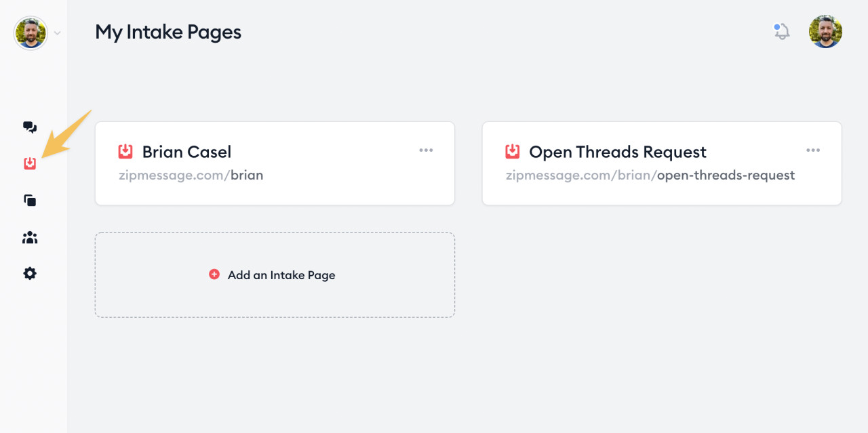Select the Intake Pages icon in the sidebar

coord(30,163)
